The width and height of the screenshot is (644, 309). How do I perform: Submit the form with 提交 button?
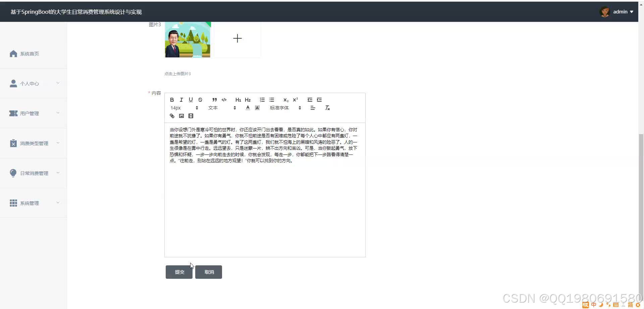(x=179, y=272)
